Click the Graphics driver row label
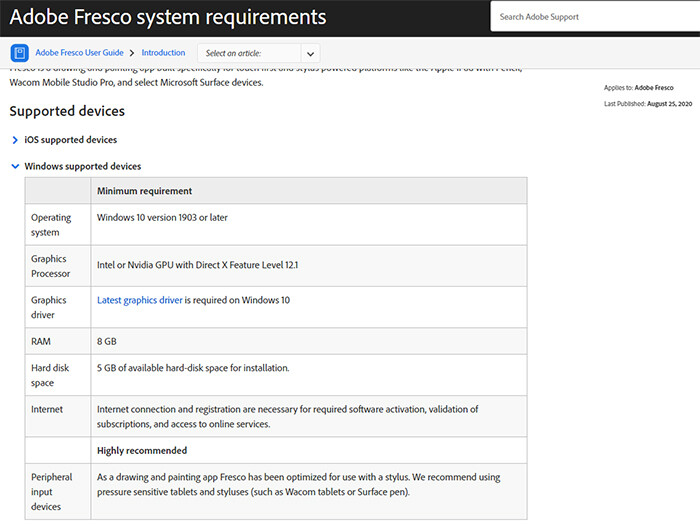Image resolution: width=700 pixels, height=526 pixels. [48, 307]
